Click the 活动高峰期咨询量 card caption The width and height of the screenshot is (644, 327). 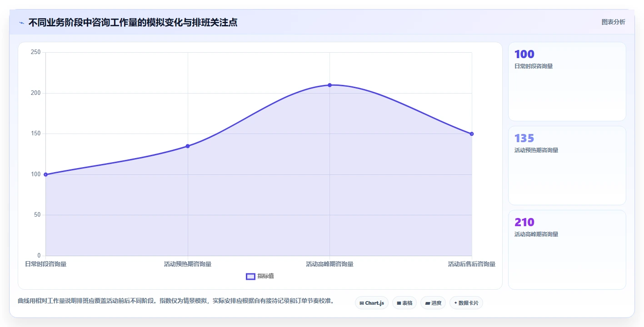536,234
